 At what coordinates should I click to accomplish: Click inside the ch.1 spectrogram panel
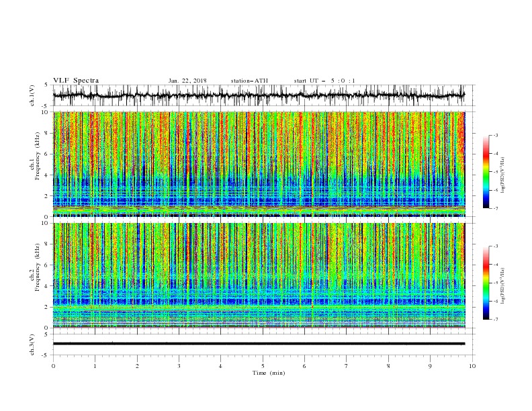coord(259,164)
